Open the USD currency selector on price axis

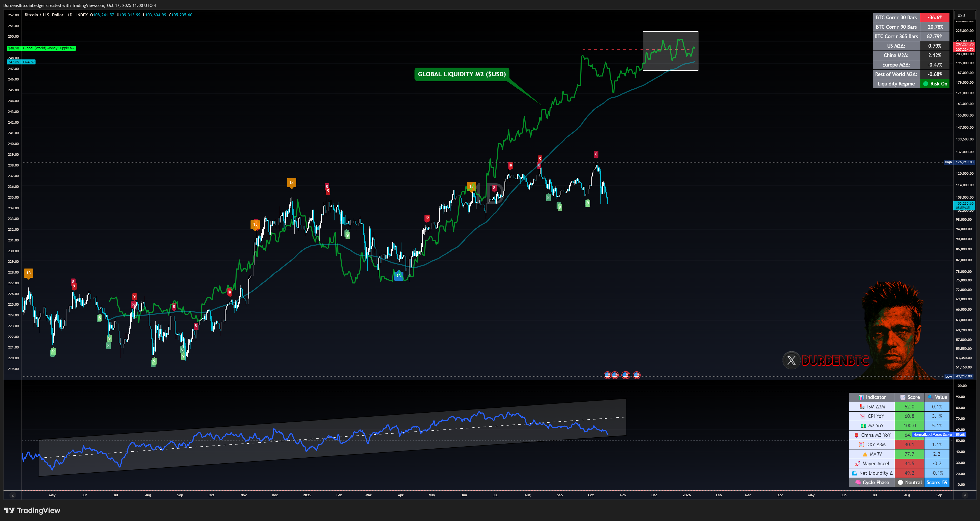point(964,15)
